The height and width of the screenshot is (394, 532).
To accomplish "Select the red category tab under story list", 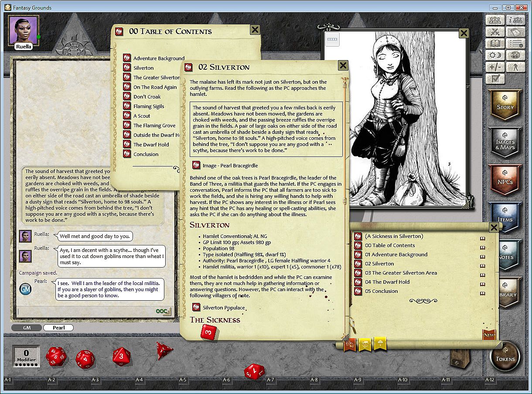I will point(349,344).
